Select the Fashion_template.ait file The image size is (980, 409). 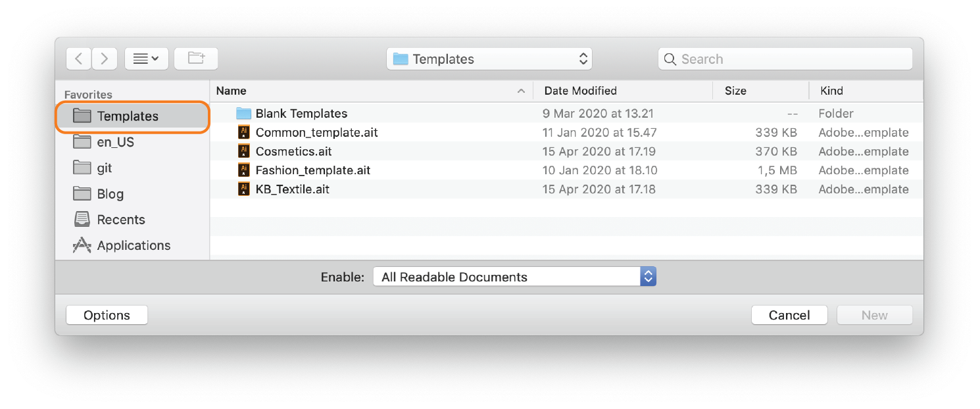pyautogui.click(x=566, y=170)
